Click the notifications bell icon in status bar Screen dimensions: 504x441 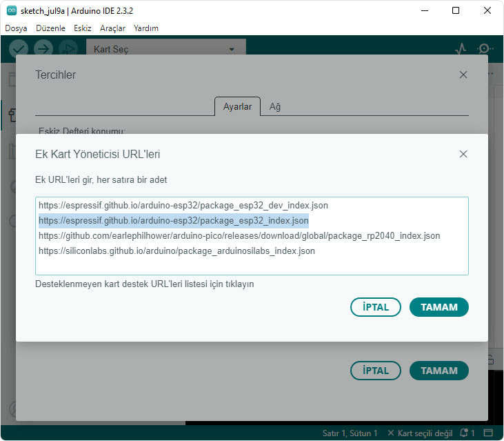point(464,433)
